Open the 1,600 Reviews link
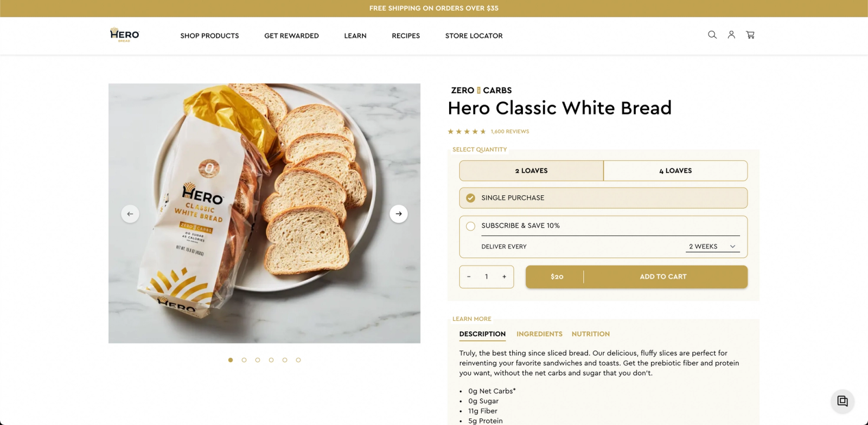868x425 pixels. 509,131
